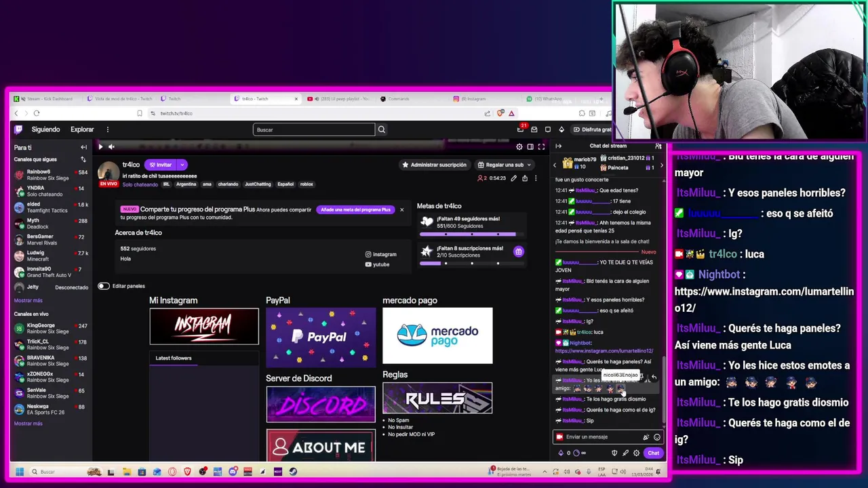This screenshot has height=488, width=868.
Task: Switch to the YouTube playlist tab
Action: pos(338,99)
